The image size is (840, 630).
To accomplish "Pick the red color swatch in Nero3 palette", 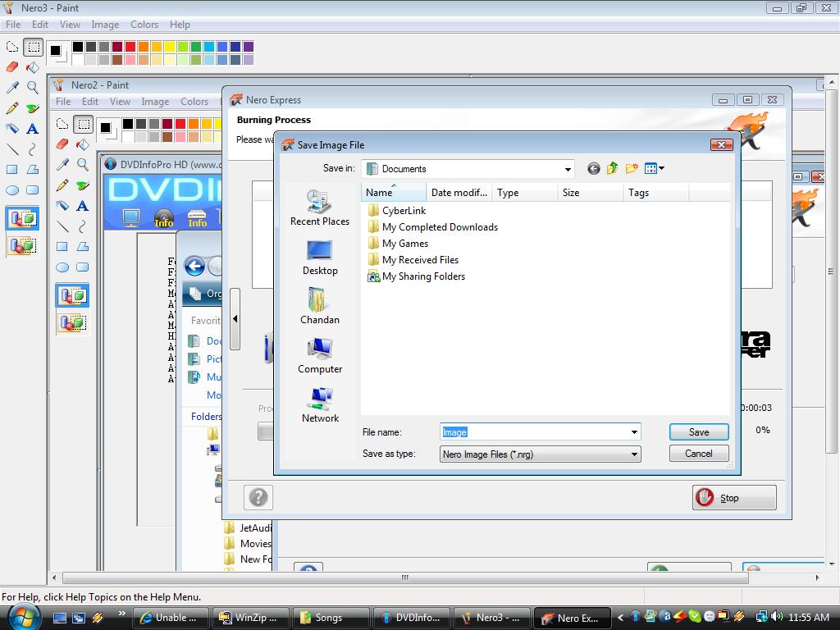I will point(130,47).
